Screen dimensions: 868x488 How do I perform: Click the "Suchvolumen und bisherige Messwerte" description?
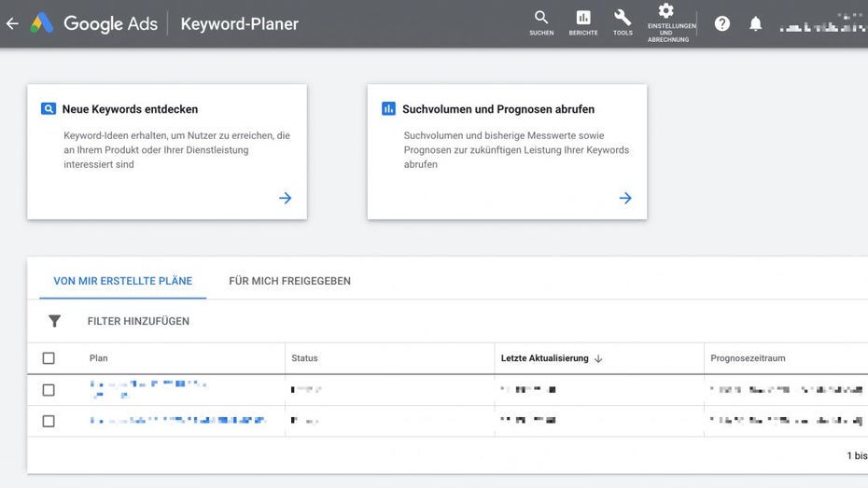tap(516, 150)
